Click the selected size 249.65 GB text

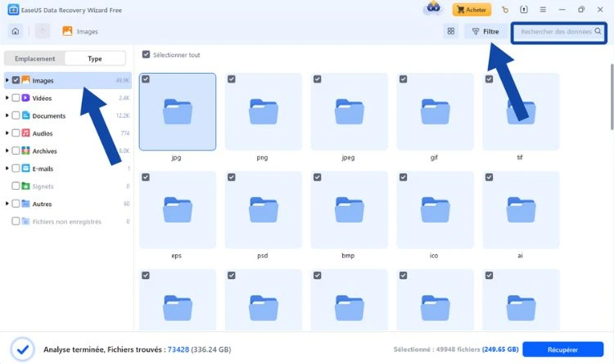[500, 349]
